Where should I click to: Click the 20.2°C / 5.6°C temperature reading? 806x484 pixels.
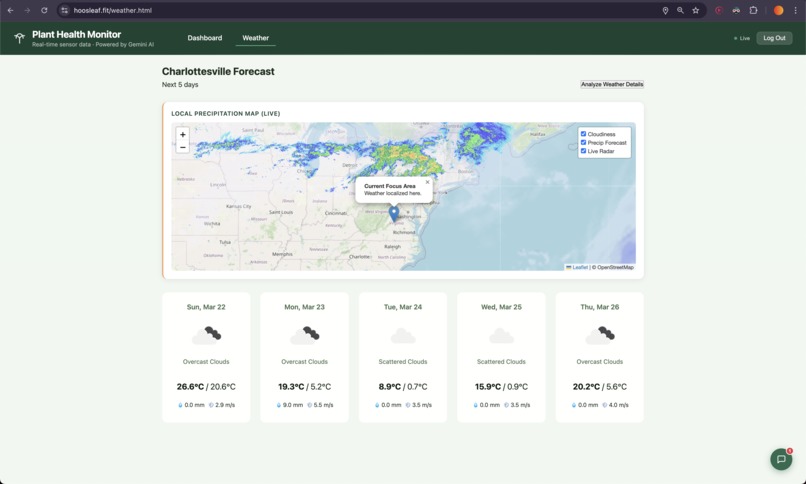(599, 386)
